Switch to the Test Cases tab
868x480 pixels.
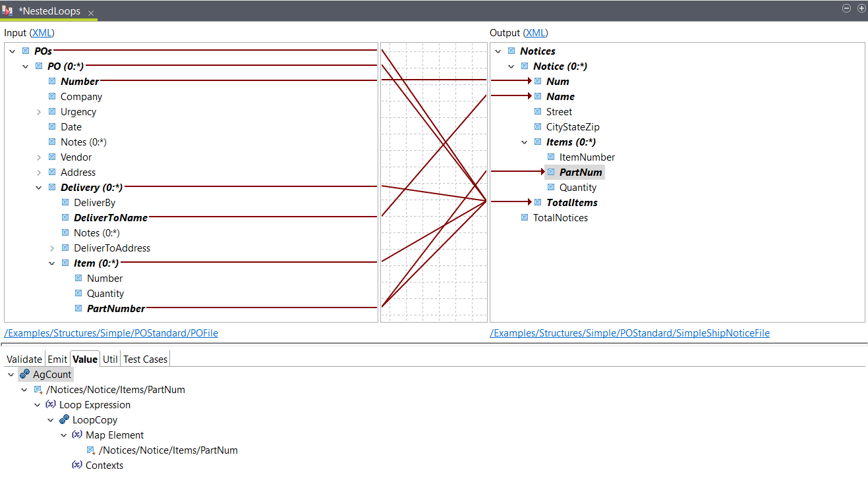(144, 359)
